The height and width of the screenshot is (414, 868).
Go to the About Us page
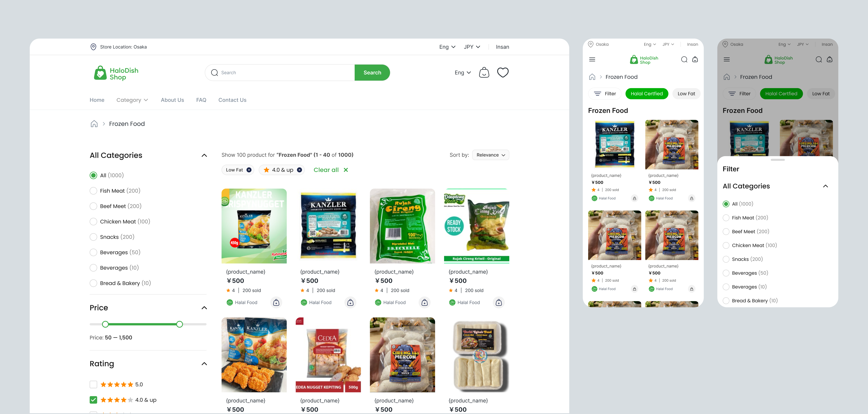(x=172, y=100)
